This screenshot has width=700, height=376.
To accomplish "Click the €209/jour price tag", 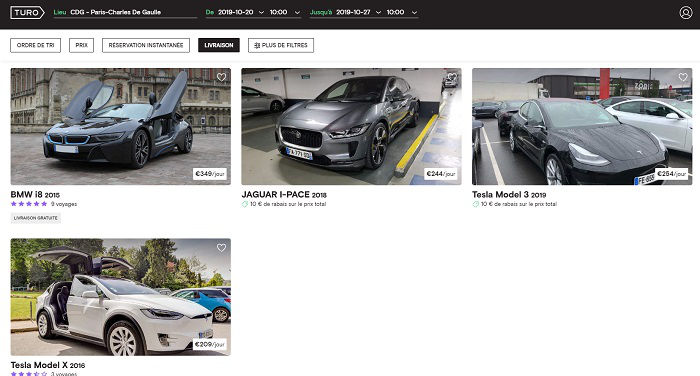I will [x=210, y=344].
